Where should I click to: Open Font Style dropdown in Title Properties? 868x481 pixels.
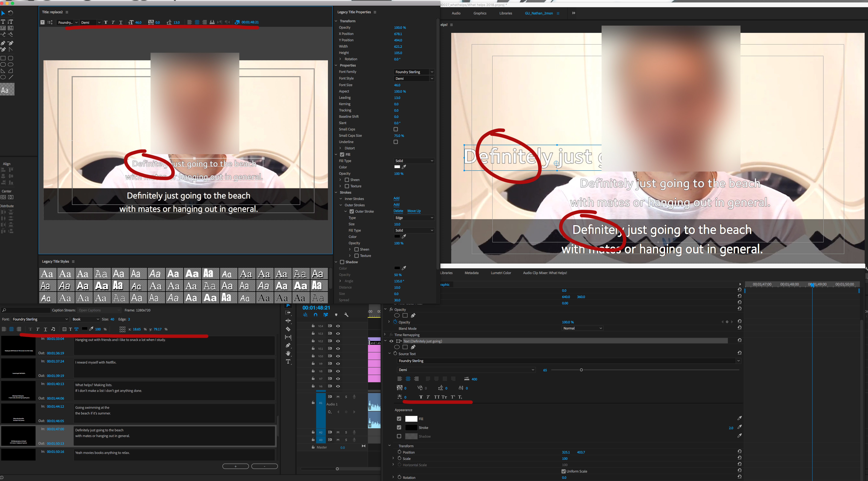click(x=414, y=78)
